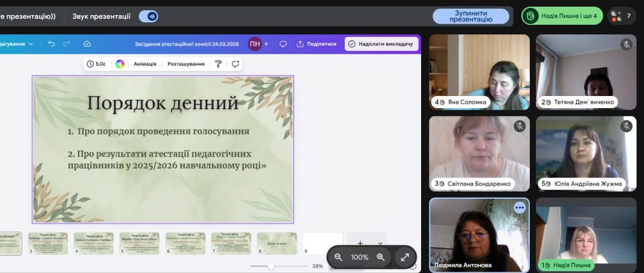
Task: Open the comments speech bubble icon
Action: click(x=283, y=44)
